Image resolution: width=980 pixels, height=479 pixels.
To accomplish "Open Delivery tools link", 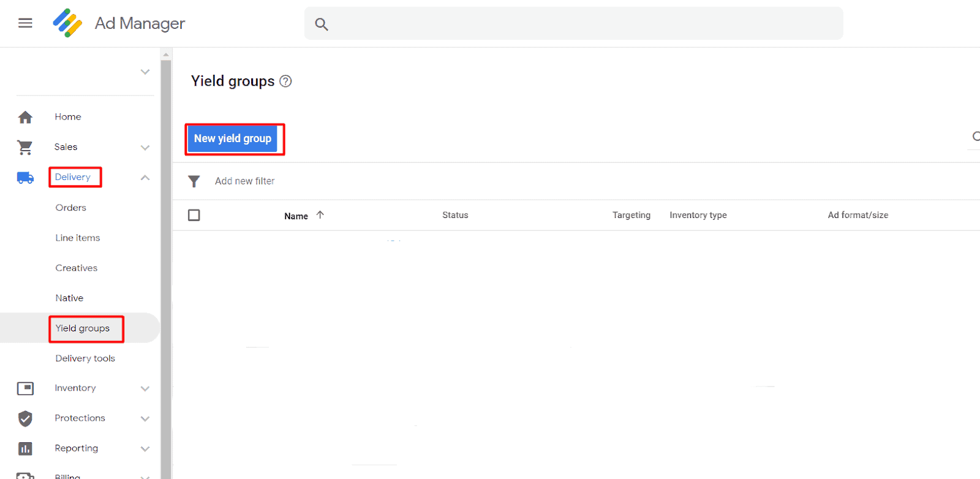I will (85, 358).
